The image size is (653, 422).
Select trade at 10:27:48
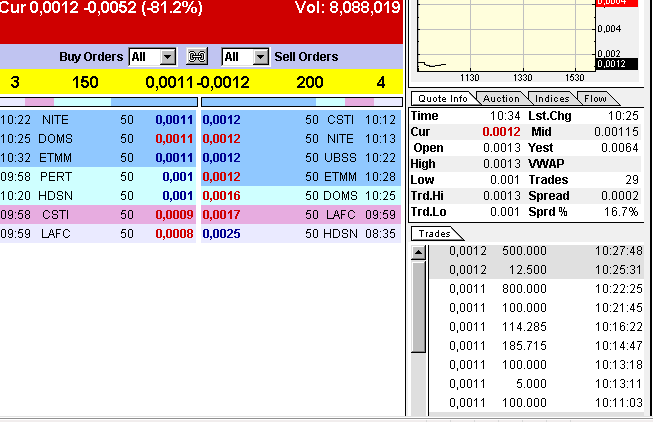[x=537, y=251]
